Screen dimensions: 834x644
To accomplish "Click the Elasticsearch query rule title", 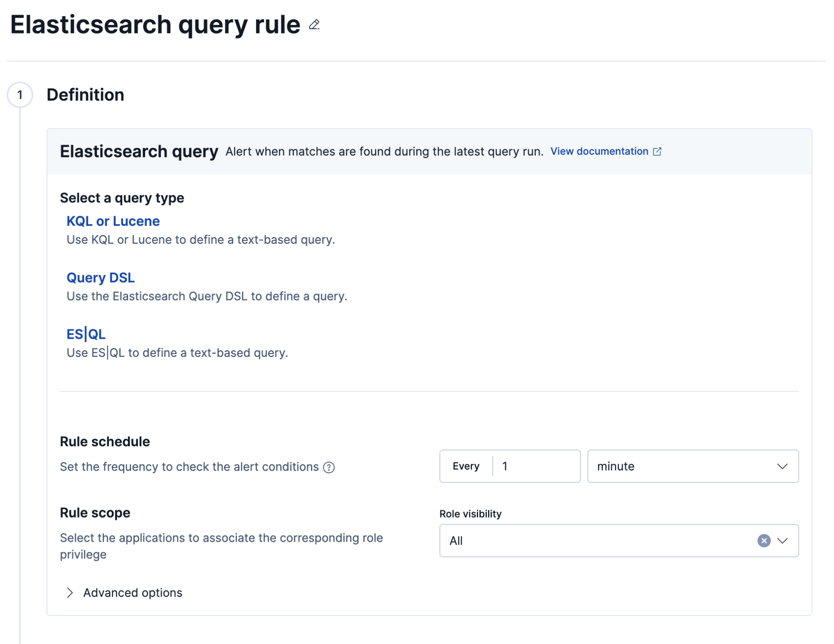I will tap(155, 25).
